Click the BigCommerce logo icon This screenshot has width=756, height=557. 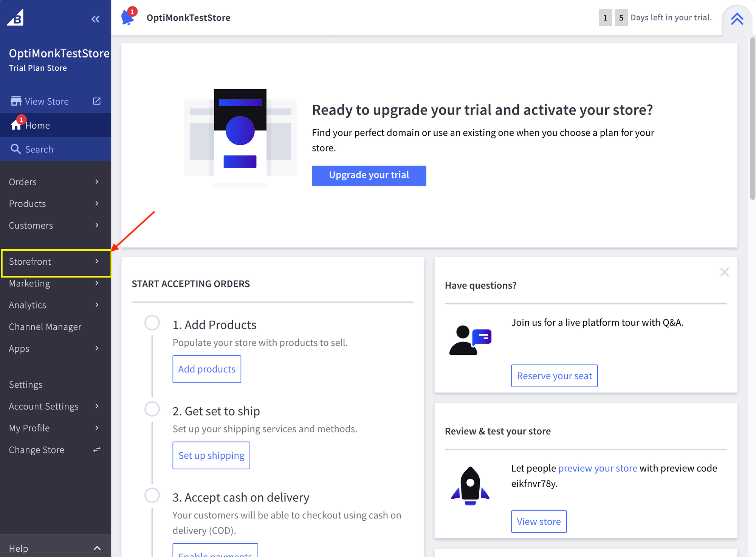coord(15,17)
